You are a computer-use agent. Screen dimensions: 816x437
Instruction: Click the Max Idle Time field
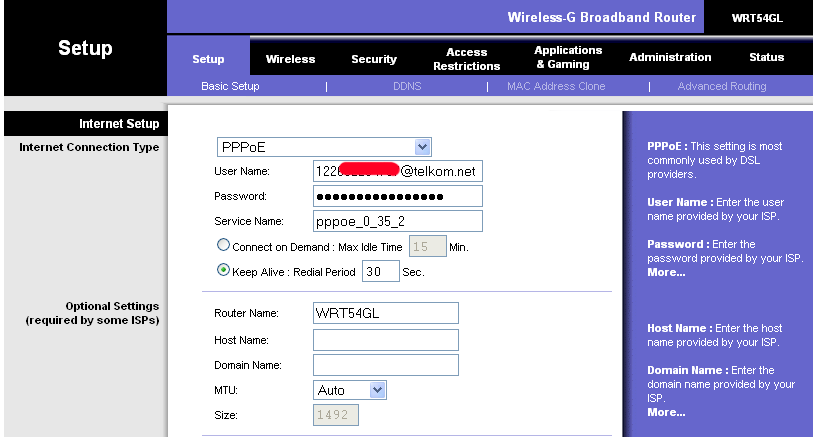point(428,246)
